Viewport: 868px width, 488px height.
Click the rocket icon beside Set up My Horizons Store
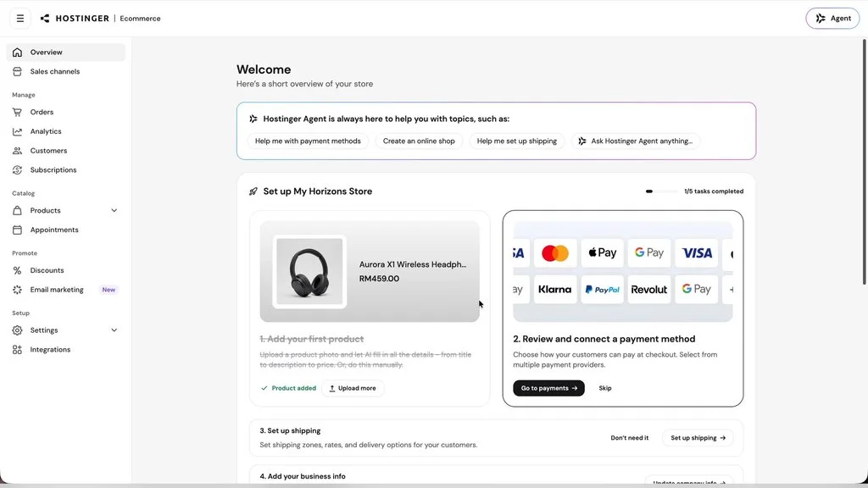[253, 191]
